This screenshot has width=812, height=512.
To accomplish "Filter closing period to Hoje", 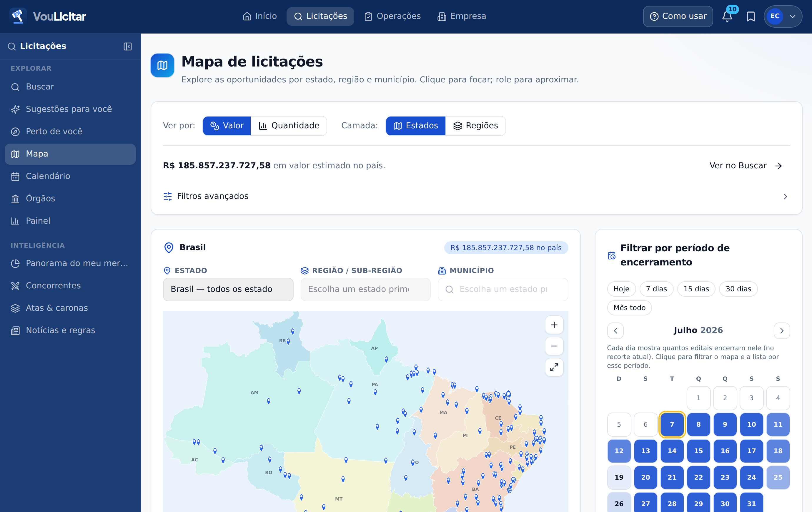I will pyautogui.click(x=621, y=289).
